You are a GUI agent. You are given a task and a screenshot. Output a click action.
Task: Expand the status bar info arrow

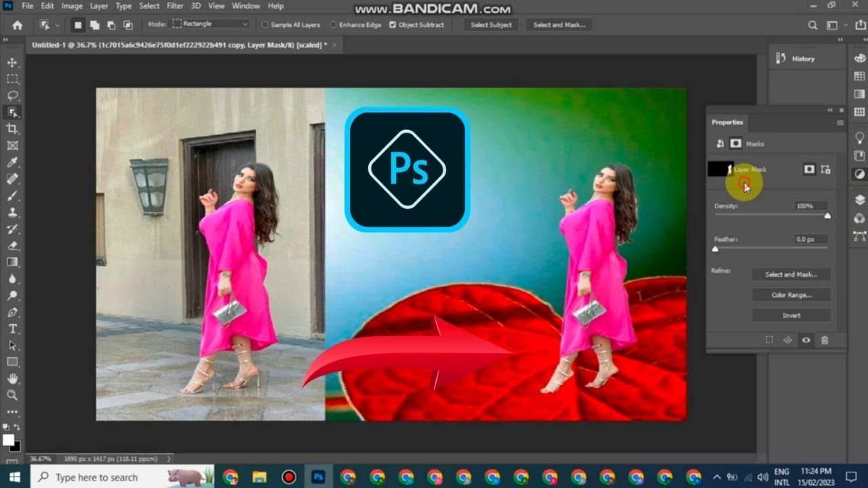[169, 459]
